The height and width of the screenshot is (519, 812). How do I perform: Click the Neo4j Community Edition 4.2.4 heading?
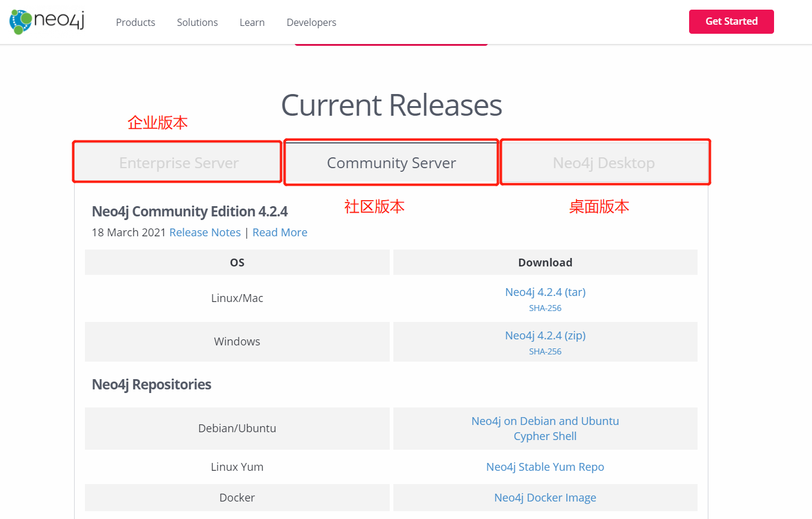190,212
